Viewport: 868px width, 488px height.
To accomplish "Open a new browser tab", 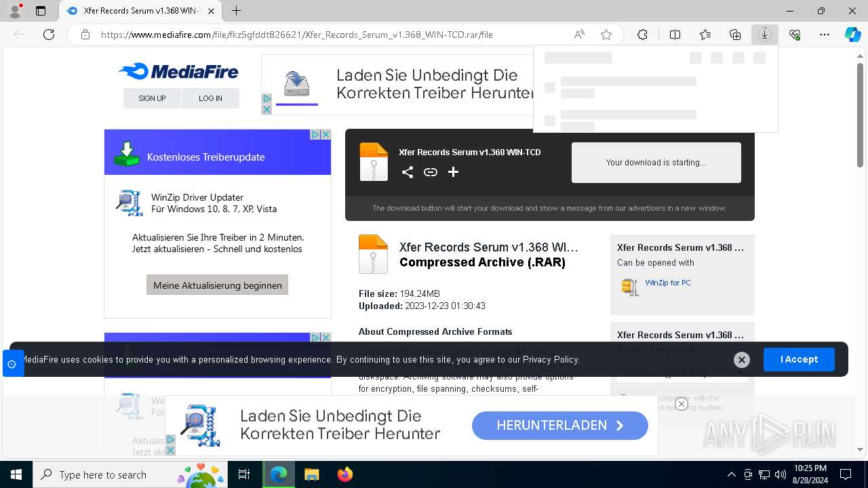I will pos(236,11).
